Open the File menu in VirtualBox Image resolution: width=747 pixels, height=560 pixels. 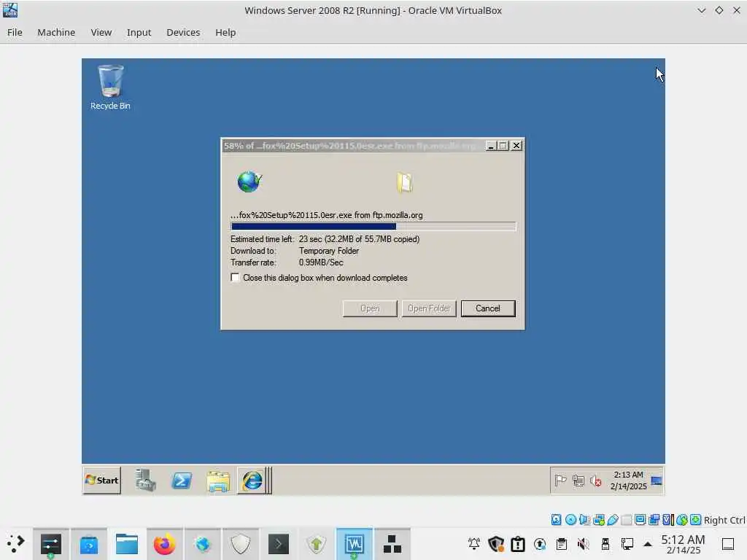[15, 32]
